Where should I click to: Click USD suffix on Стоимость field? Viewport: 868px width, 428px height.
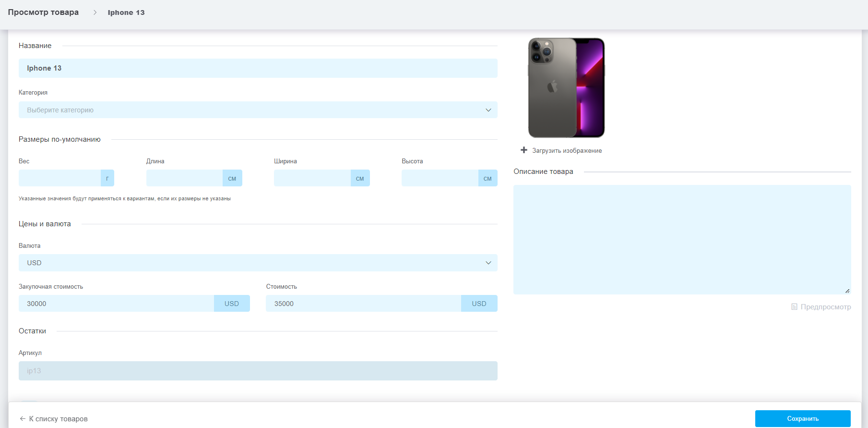(479, 304)
